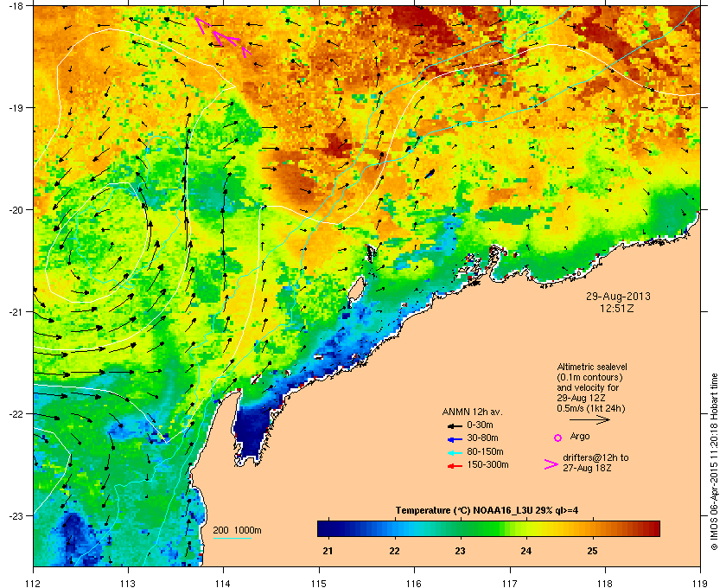
Task: Click the magenta Argo circle symbol
Action: [558, 438]
